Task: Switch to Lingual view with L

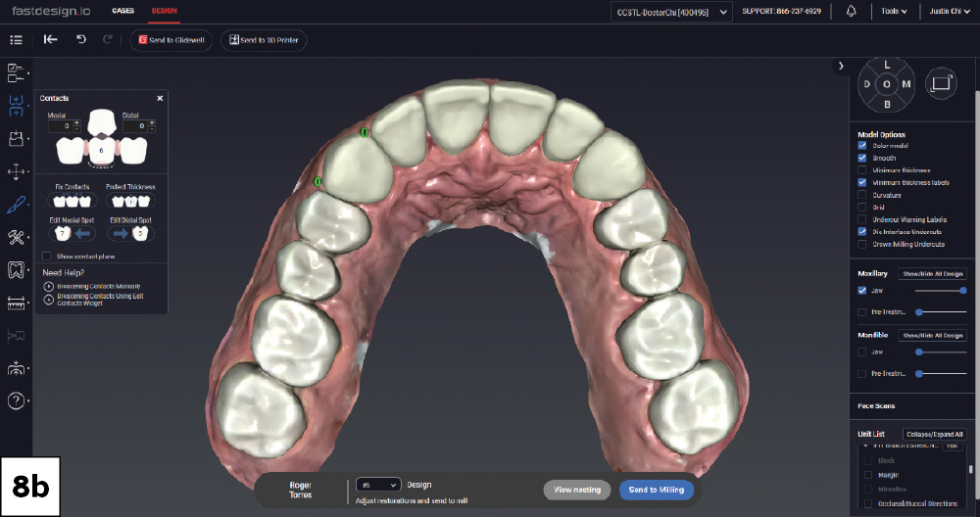Action: (x=886, y=65)
